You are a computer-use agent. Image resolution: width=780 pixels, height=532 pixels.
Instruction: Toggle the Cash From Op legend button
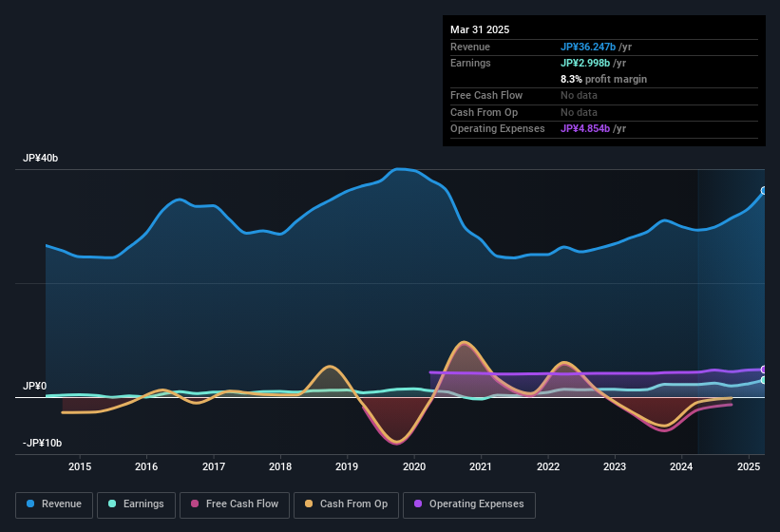[x=346, y=504]
